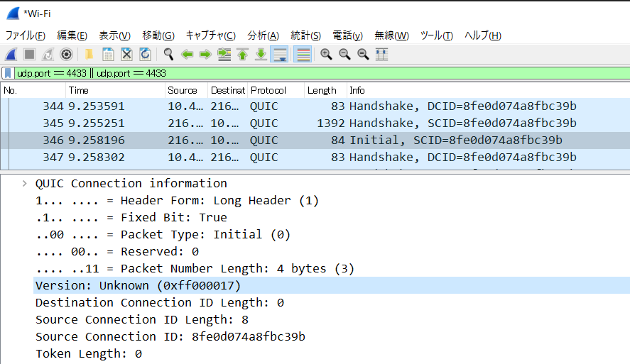Select packet 345 with length 1392
The height and width of the screenshot is (364, 630).
[x=315, y=123]
